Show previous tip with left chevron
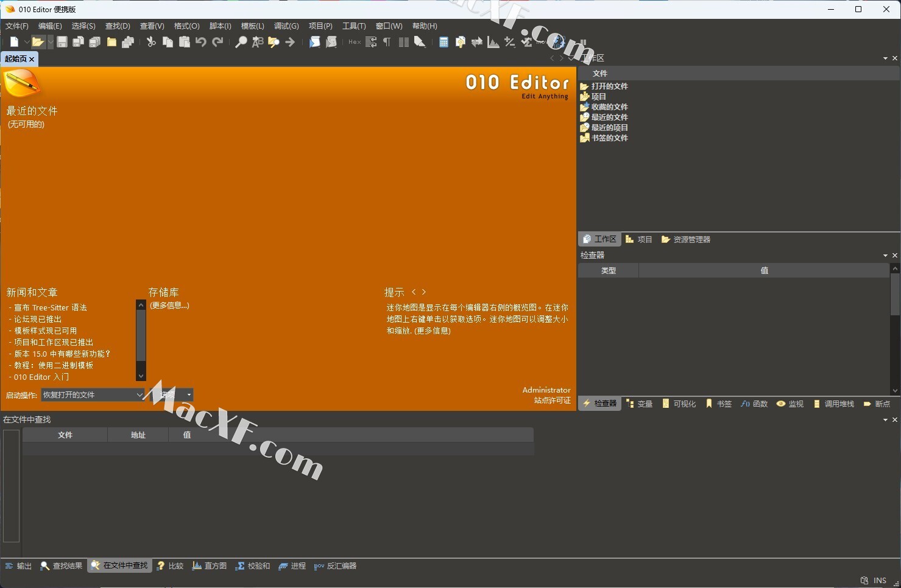 pos(414,292)
